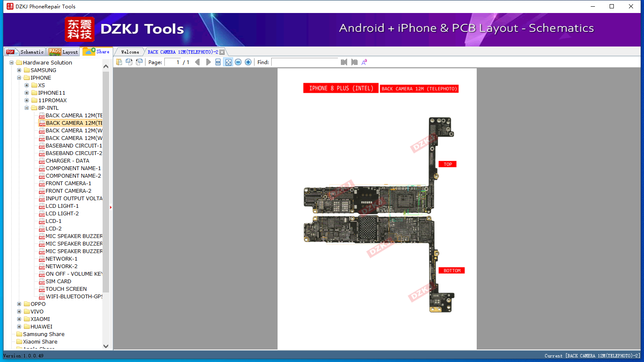This screenshot has width=644, height=362.
Task: Expand the OPPO folder
Action: (x=19, y=304)
